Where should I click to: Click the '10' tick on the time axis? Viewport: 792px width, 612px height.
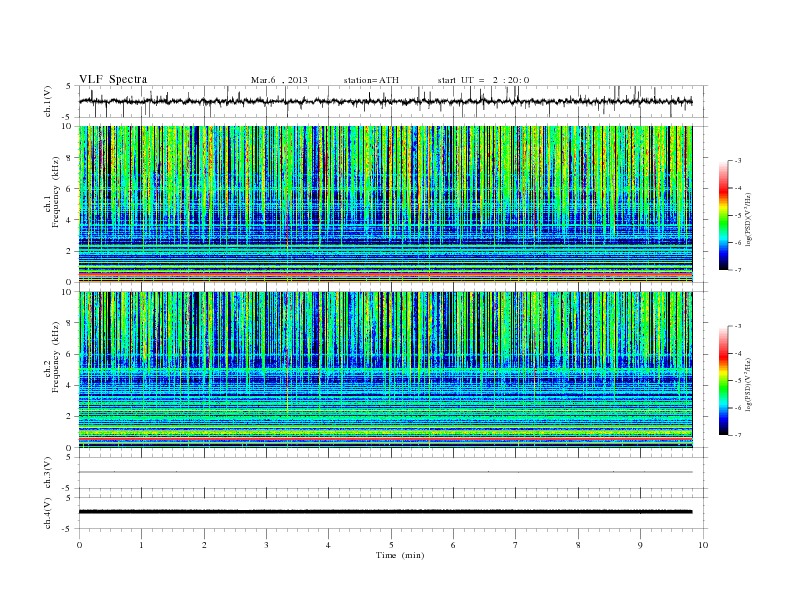(703, 545)
